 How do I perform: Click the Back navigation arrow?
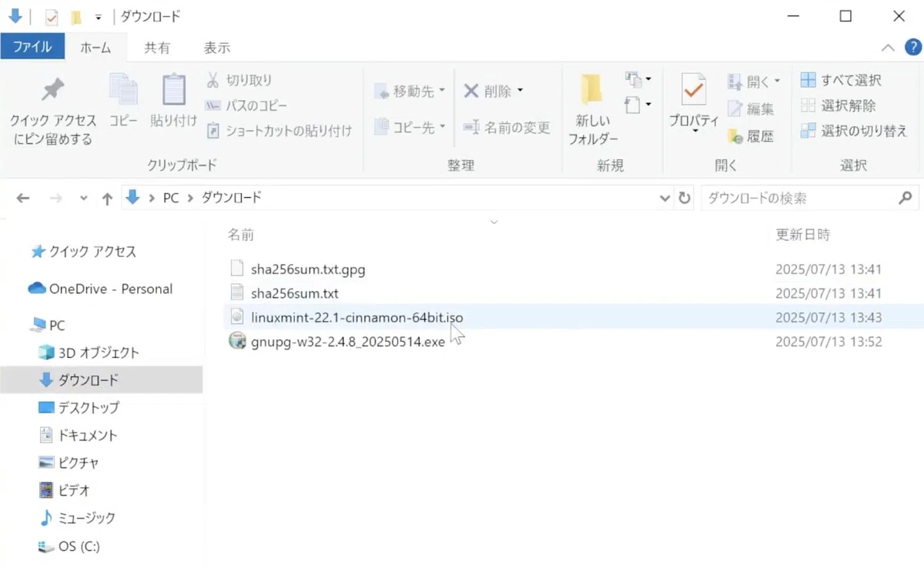(x=23, y=199)
